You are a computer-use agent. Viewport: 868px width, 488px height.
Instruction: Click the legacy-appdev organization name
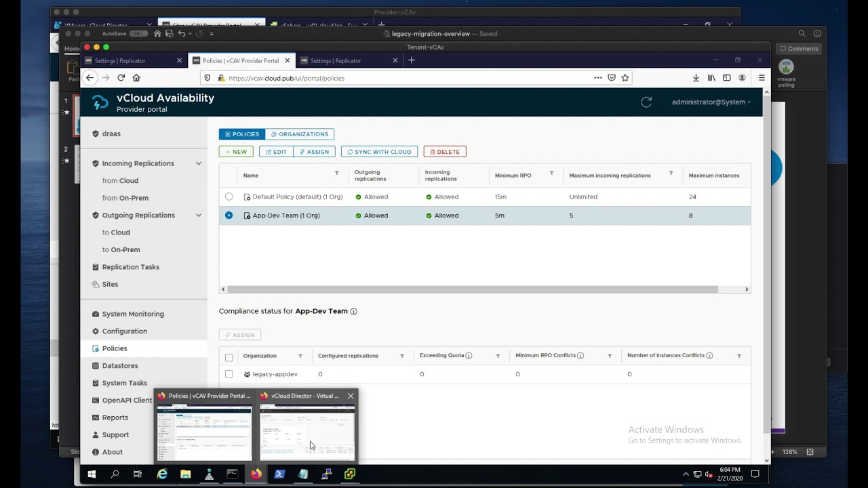coord(275,374)
